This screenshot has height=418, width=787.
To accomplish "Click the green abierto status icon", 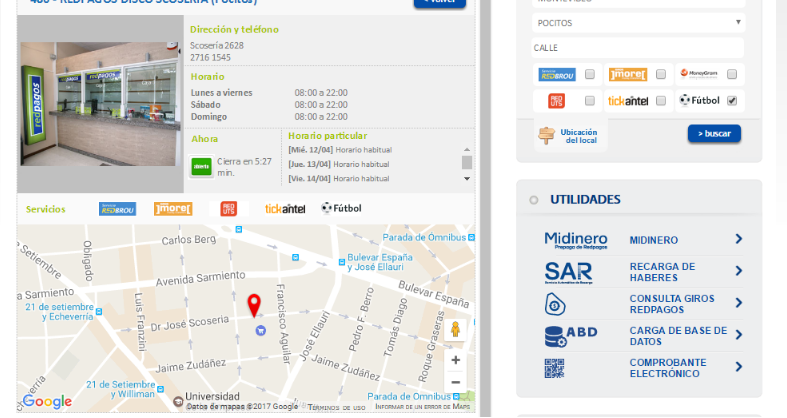I will point(201,167).
